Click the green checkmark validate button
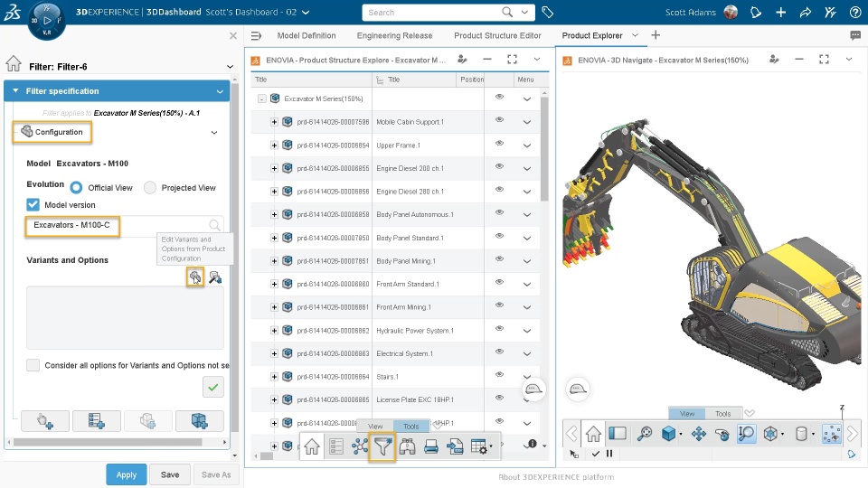The height and width of the screenshot is (488, 868). pos(213,387)
